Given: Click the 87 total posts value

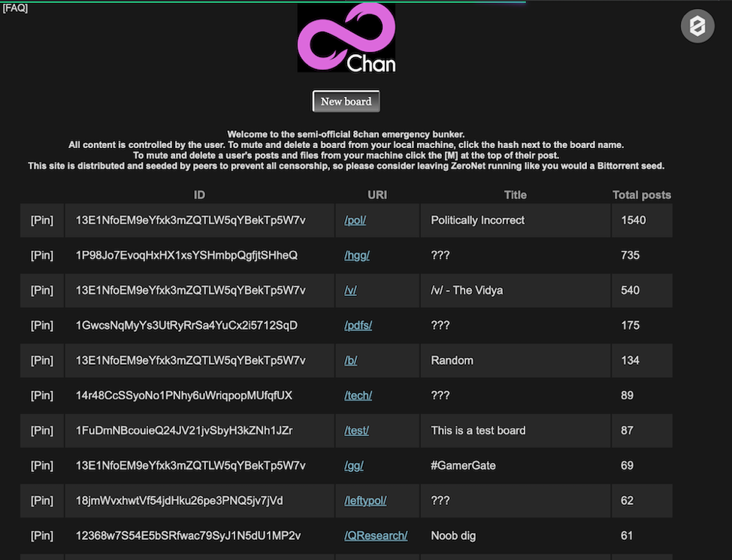Looking at the screenshot, I should click(627, 431).
